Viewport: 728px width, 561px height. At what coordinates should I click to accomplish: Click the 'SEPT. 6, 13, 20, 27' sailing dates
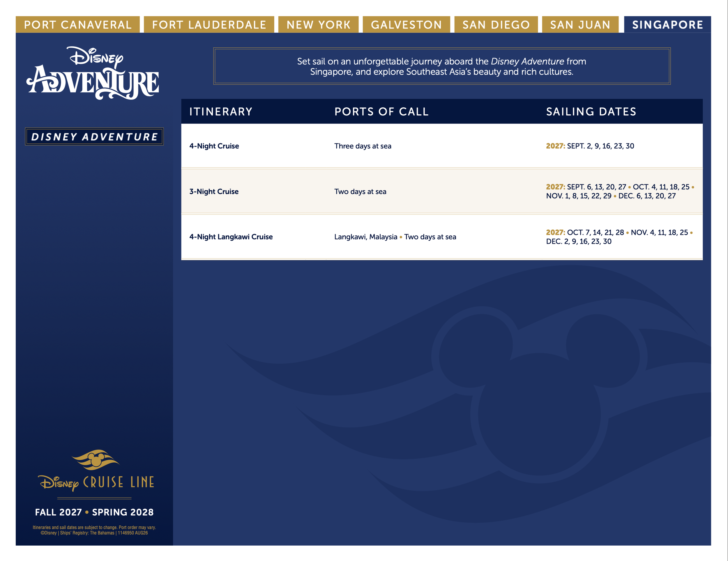596,187
